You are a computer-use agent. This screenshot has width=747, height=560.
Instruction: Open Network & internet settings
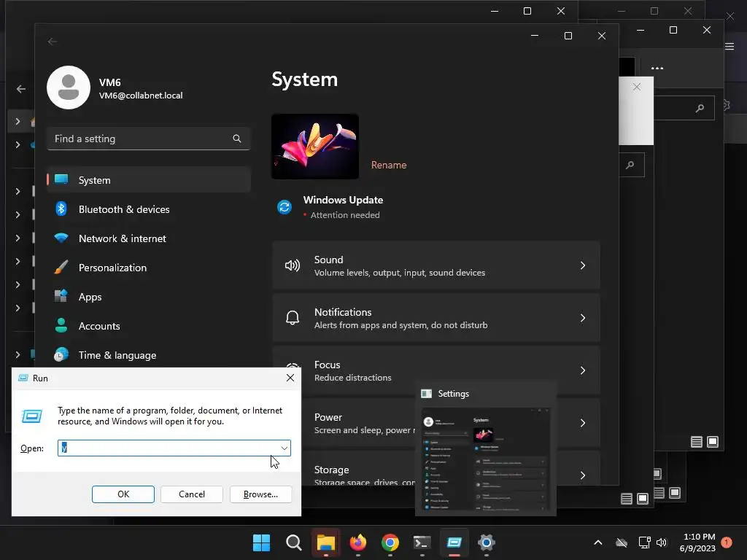(x=149, y=238)
